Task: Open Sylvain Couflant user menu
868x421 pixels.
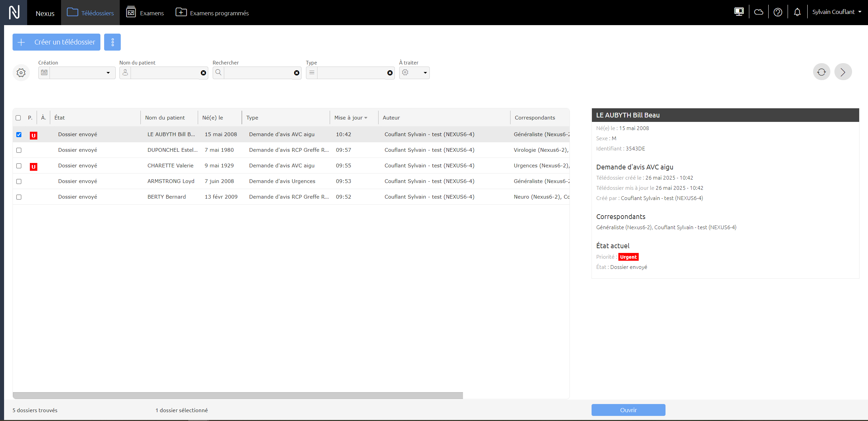Action: click(x=836, y=12)
